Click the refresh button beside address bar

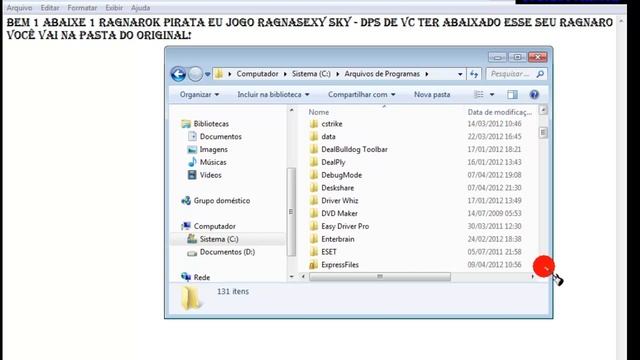474,74
